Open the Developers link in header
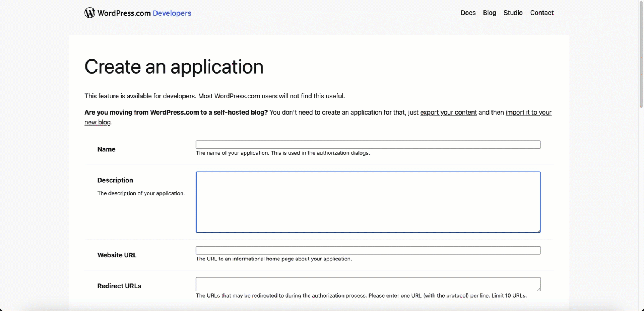The width and height of the screenshot is (644, 311). [x=172, y=13]
